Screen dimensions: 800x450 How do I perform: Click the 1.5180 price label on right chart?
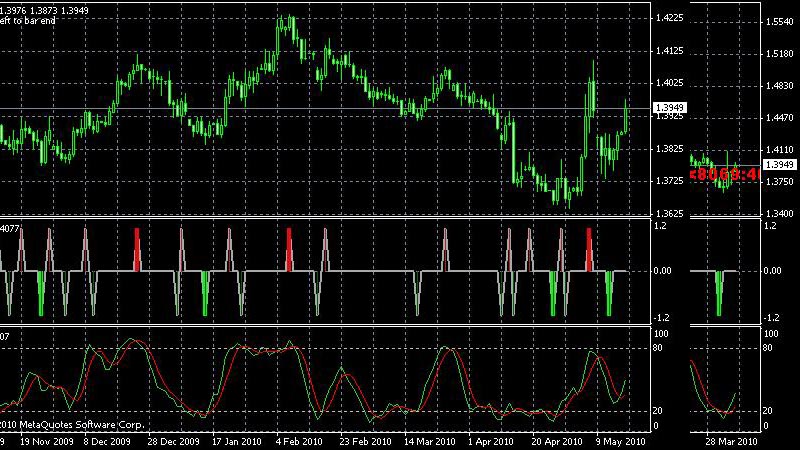point(780,54)
